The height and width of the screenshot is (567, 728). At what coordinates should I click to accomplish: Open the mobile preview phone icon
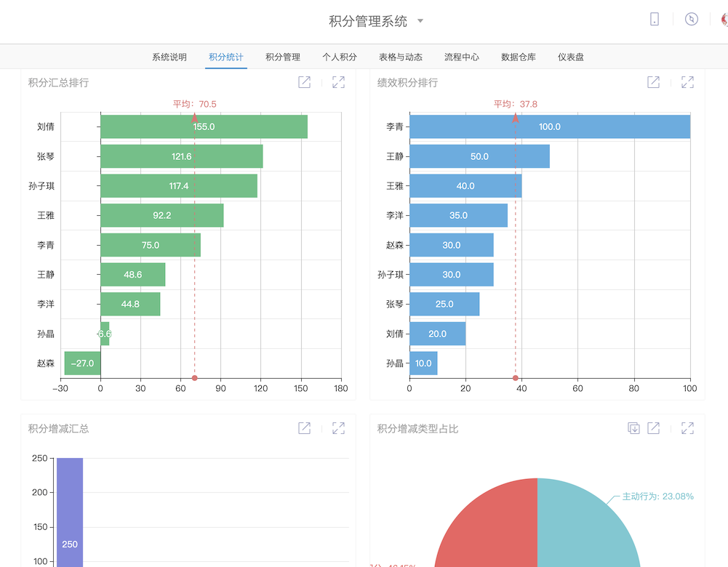point(654,19)
